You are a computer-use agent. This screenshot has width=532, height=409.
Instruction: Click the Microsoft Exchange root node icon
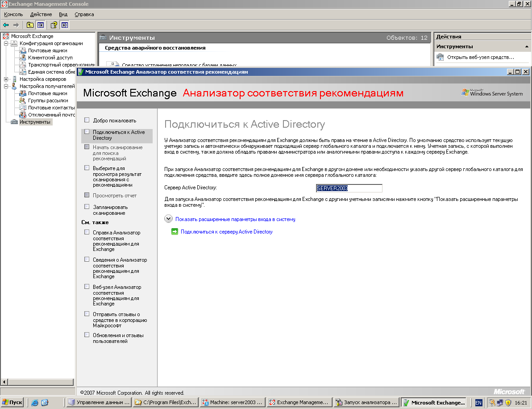click(6, 36)
